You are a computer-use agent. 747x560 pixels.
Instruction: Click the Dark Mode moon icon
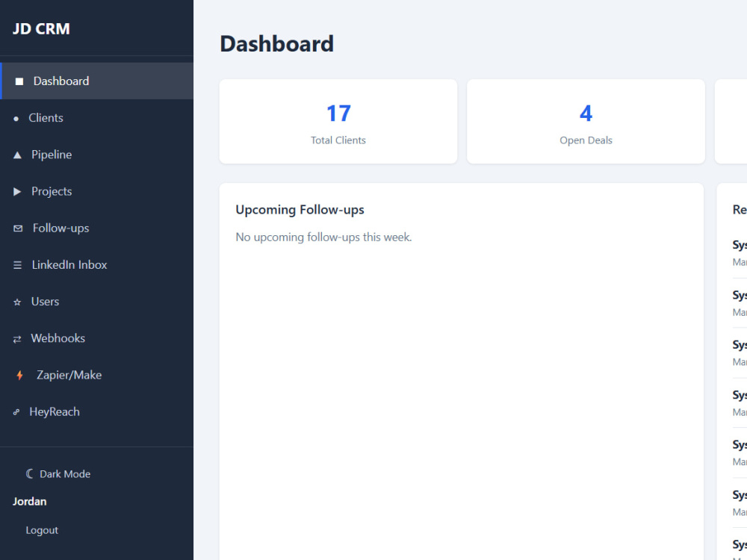tap(30, 474)
